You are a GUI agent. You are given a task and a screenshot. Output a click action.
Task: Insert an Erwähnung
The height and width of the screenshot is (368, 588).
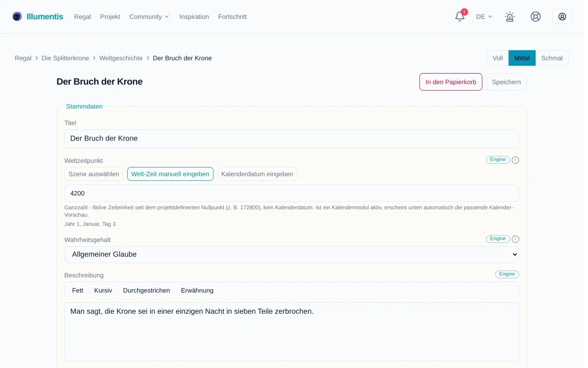197,291
